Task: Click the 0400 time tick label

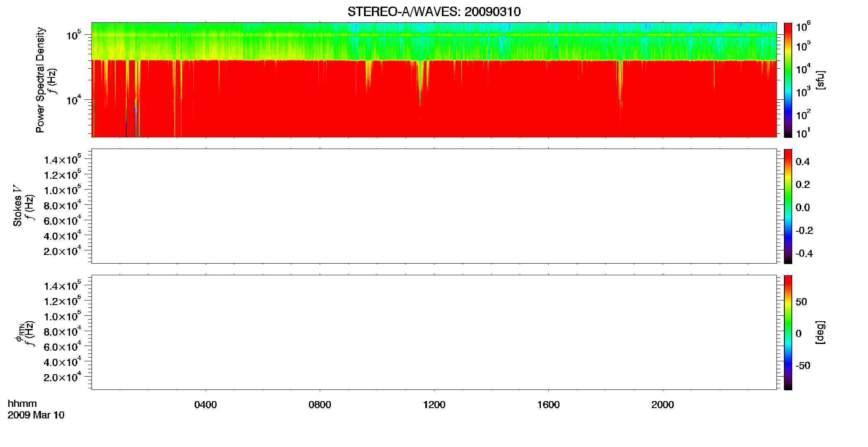Action: [205, 405]
